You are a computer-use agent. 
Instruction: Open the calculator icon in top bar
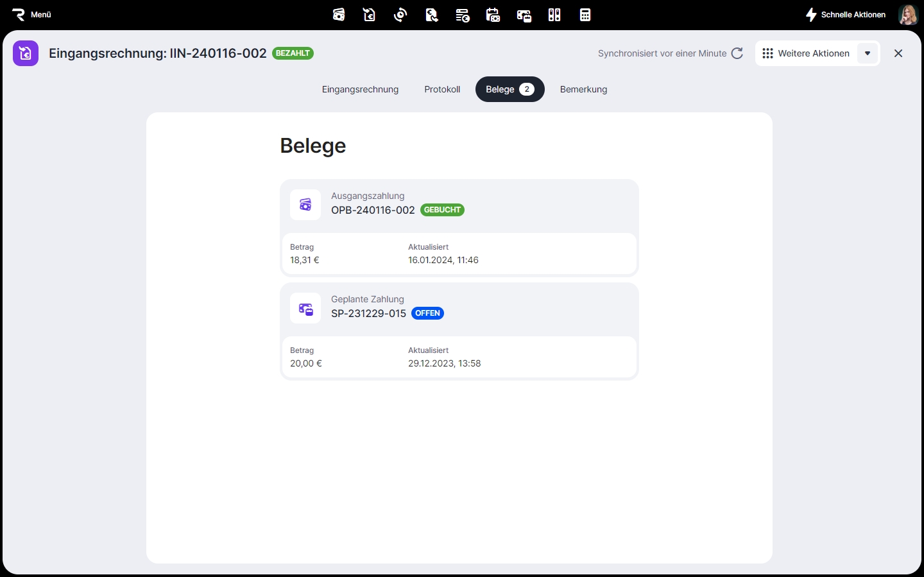pos(585,15)
